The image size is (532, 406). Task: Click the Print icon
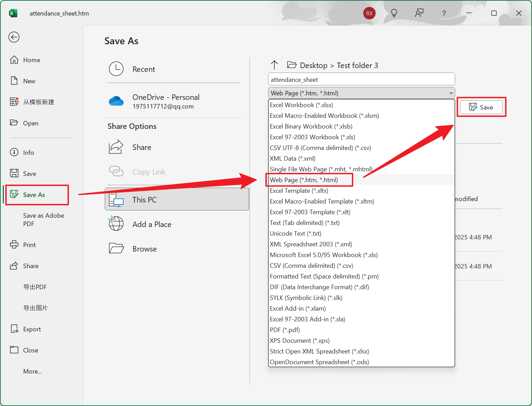pyautogui.click(x=14, y=244)
